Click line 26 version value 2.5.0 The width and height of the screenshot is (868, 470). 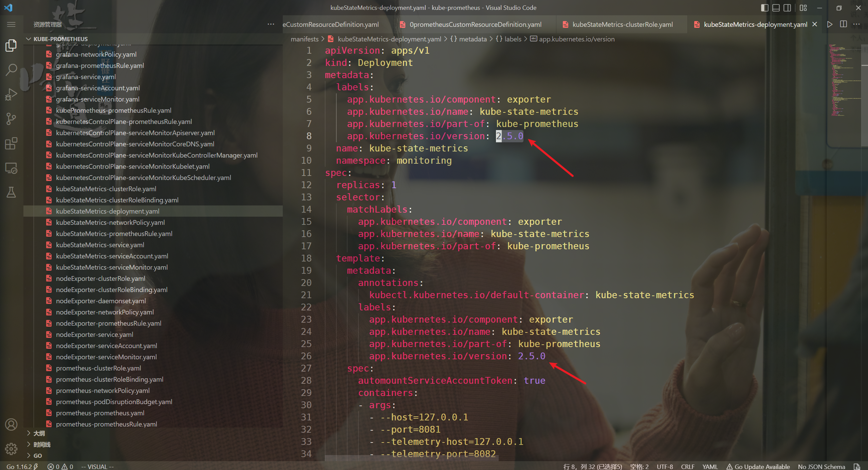[532, 356]
